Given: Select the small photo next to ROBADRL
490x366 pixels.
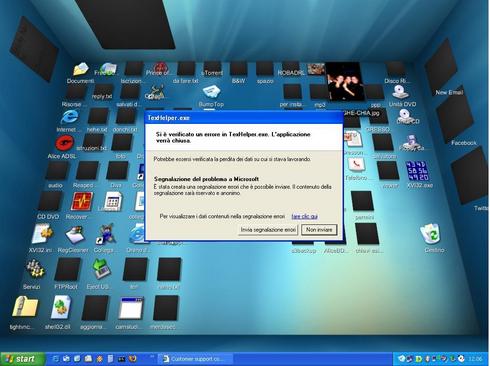Looking at the screenshot, I should (x=315, y=69).
